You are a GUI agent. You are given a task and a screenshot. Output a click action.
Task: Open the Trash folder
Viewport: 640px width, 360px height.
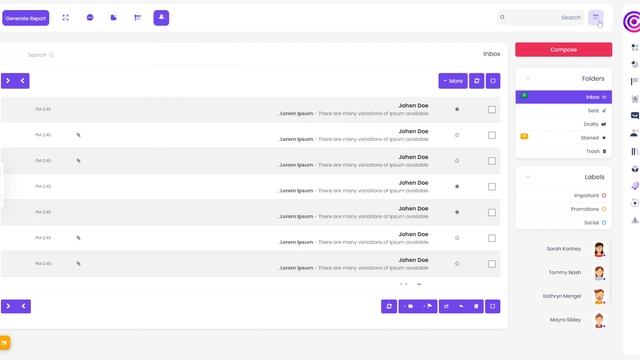coord(564,151)
